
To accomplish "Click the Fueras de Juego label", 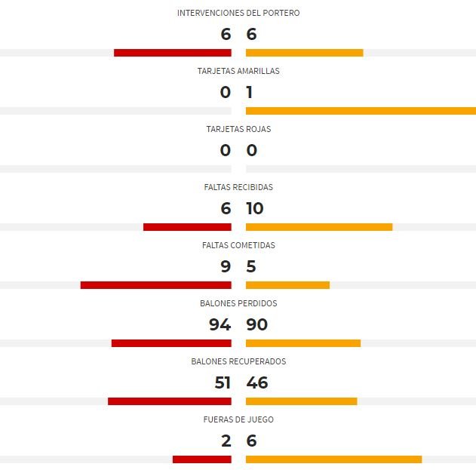I will point(238,419).
